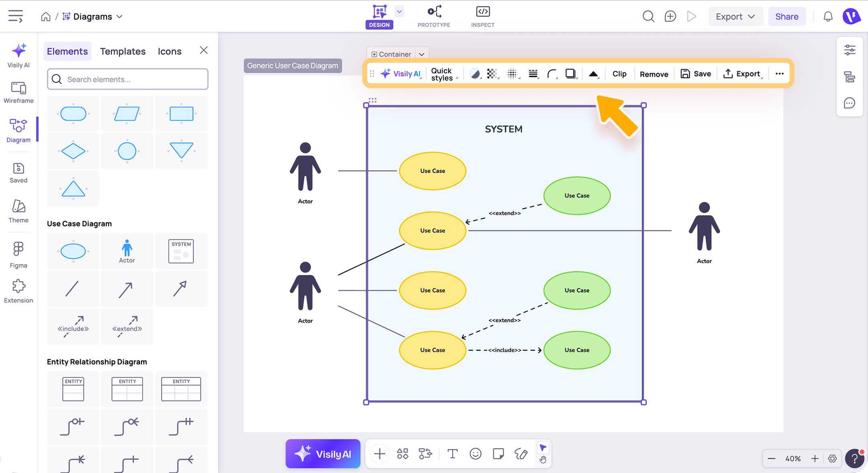The image size is (868, 473).
Task: Open the Extension panel
Action: tap(18, 291)
